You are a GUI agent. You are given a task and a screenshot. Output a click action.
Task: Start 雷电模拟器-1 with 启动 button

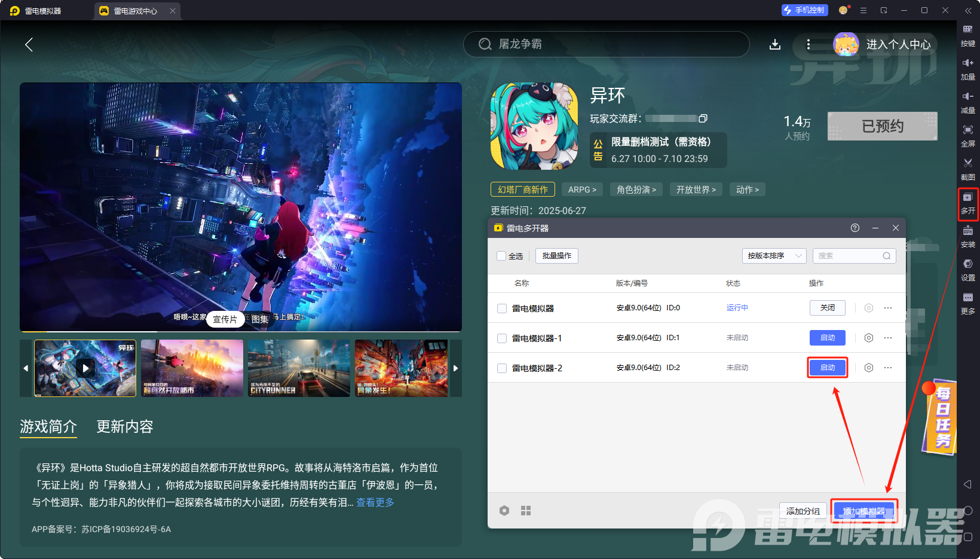pos(828,338)
